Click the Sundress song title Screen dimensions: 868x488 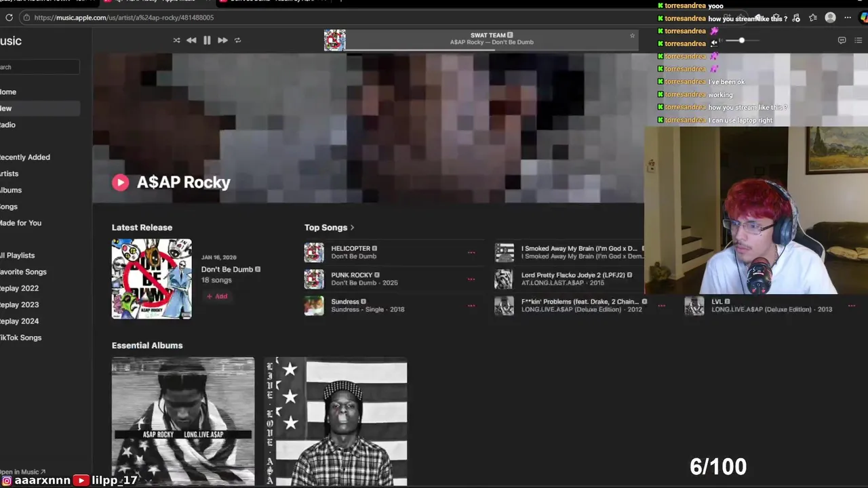[x=345, y=302]
